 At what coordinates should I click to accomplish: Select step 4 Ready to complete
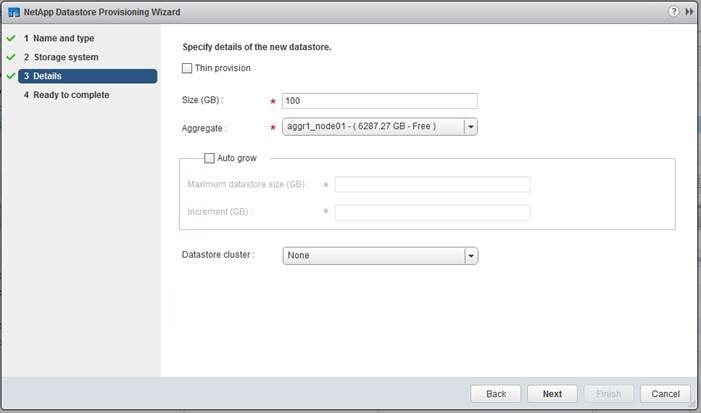tap(67, 95)
